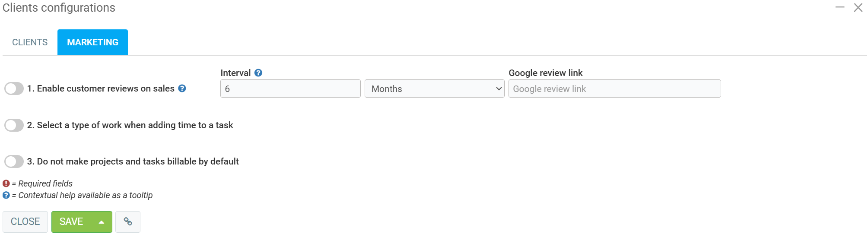868x234 pixels.
Task: Focus the Google review link text field
Action: (x=614, y=89)
